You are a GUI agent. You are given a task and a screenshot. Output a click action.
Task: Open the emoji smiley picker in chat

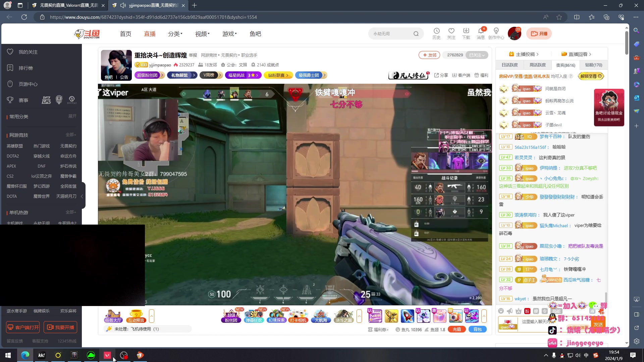click(x=501, y=311)
